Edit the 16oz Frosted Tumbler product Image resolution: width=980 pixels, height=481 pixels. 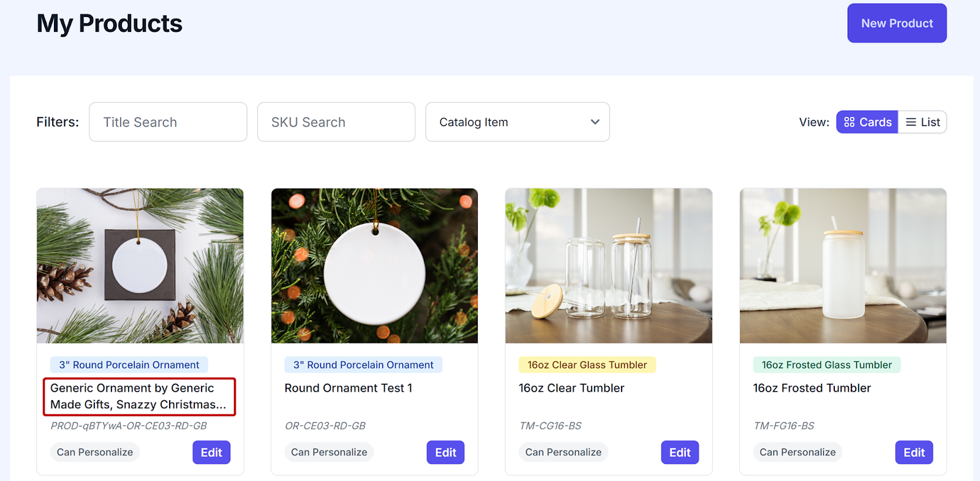click(x=914, y=452)
